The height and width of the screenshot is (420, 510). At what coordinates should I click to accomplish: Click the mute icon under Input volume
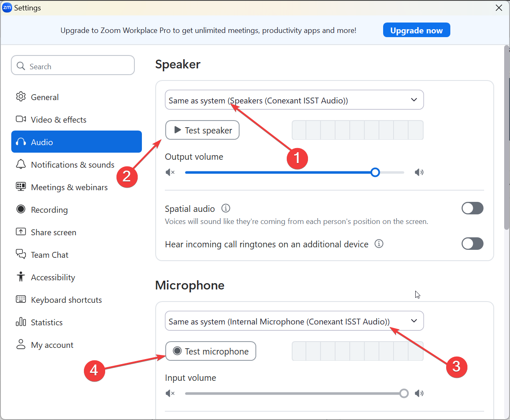pyautogui.click(x=170, y=393)
